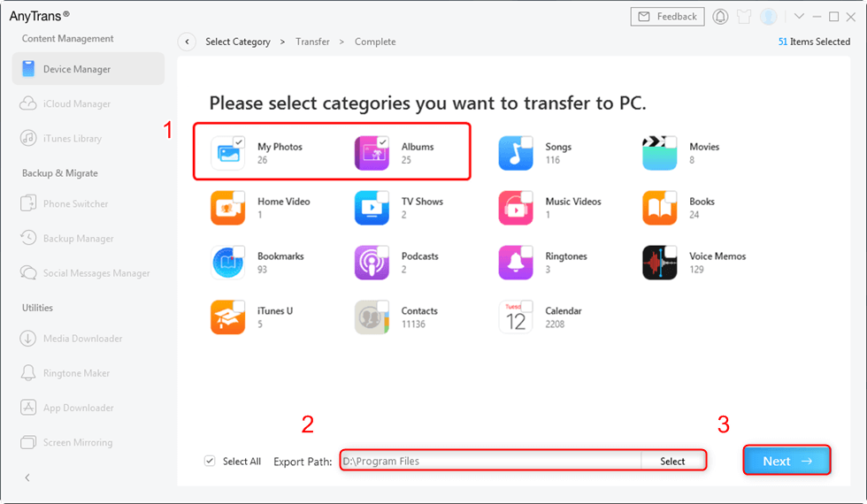Click the Podcasts icon
Image resolution: width=867 pixels, height=504 pixels.
click(x=372, y=263)
